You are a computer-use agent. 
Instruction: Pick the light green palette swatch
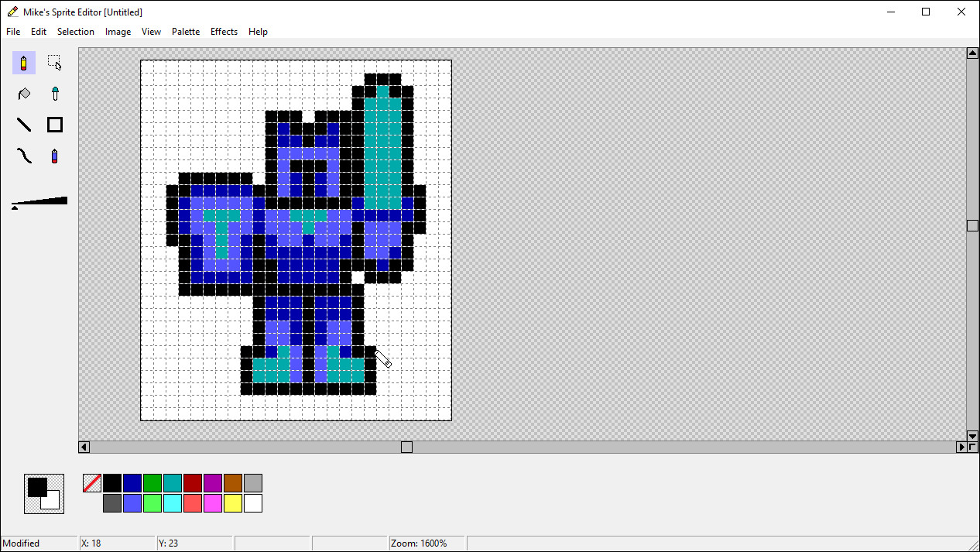pos(152,503)
